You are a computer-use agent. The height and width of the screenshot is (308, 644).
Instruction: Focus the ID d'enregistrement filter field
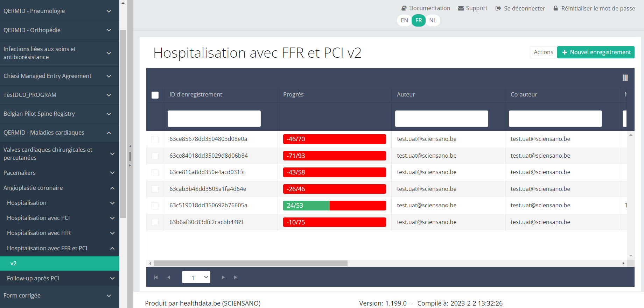214,119
